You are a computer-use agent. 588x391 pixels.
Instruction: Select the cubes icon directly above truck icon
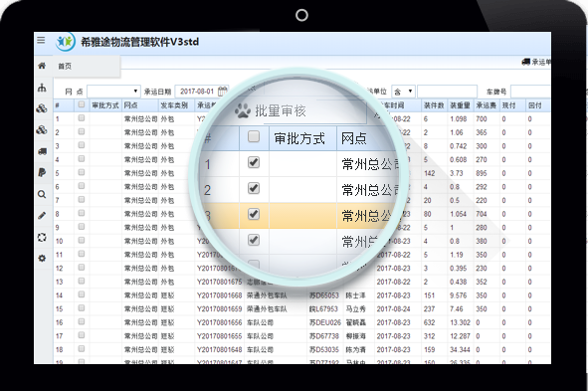[42, 129]
